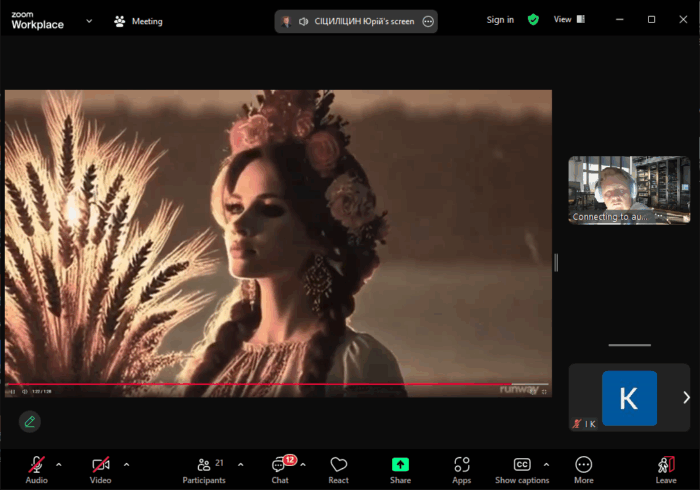Open the Participants list
This screenshot has height=490, width=700.
pyautogui.click(x=205, y=466)
